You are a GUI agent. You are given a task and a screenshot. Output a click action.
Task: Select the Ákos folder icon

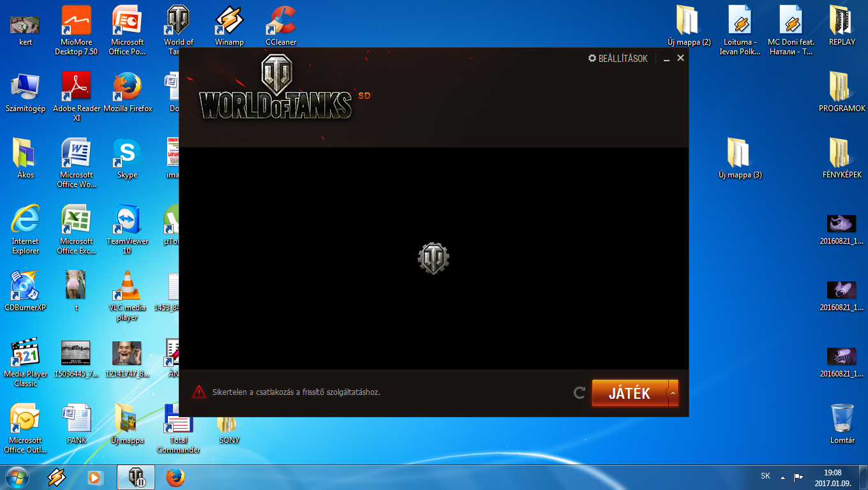point(26,160)
